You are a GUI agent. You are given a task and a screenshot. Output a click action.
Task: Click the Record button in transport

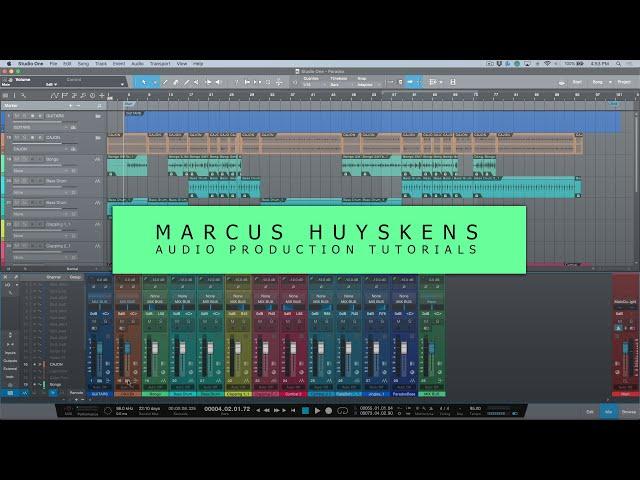(329, 410)
